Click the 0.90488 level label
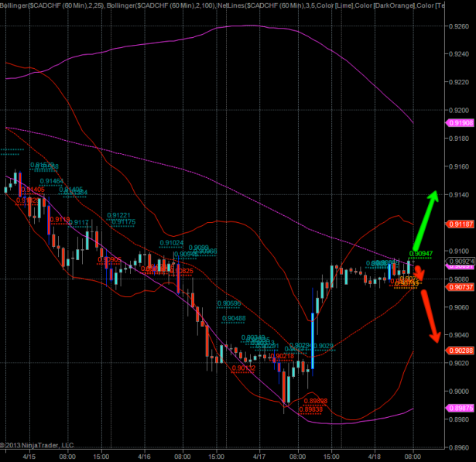476x462 pixels. click(234, 318)
